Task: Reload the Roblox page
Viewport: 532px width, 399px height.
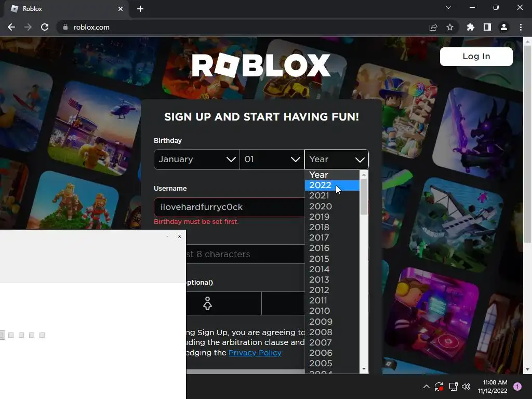Action: (45, 27)
